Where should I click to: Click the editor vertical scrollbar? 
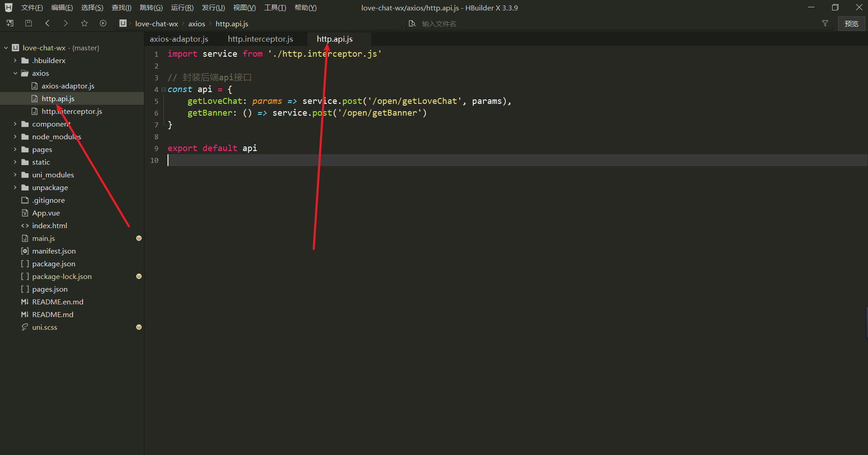click(867, 322)
